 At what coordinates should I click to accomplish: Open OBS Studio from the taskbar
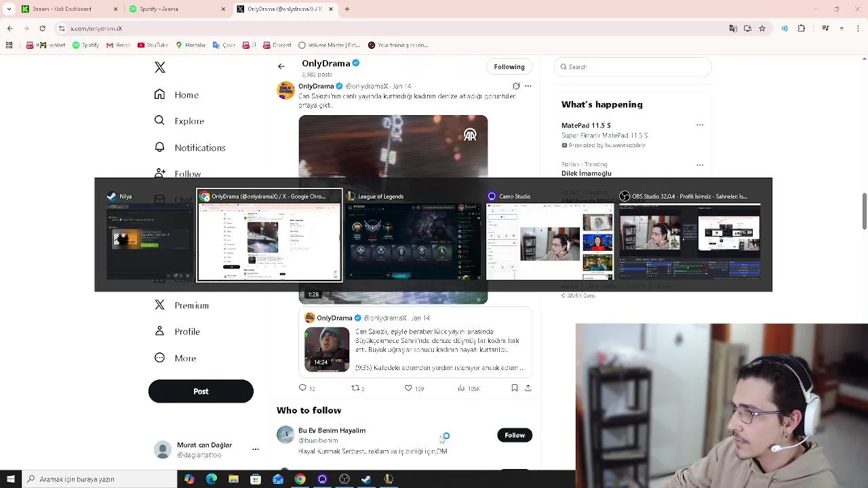click(344, 479)
